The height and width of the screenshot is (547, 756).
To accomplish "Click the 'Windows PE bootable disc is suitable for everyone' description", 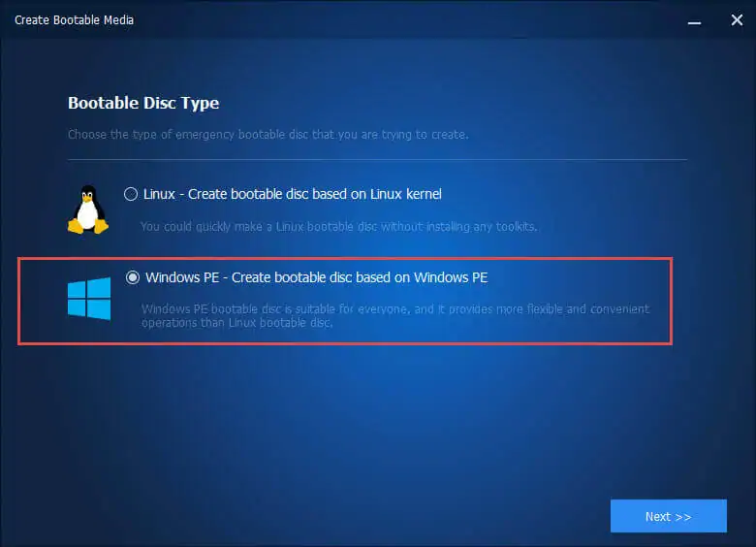I will click(x=395, y=315).
